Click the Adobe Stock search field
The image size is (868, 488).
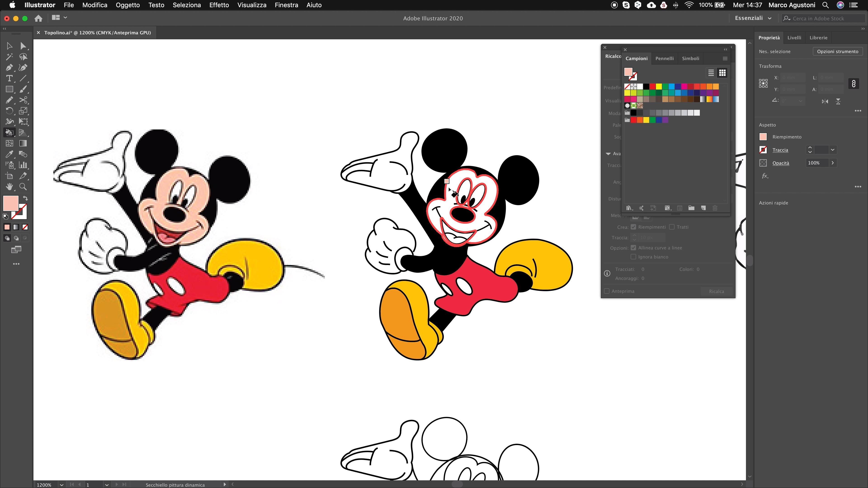coord(823,19)
